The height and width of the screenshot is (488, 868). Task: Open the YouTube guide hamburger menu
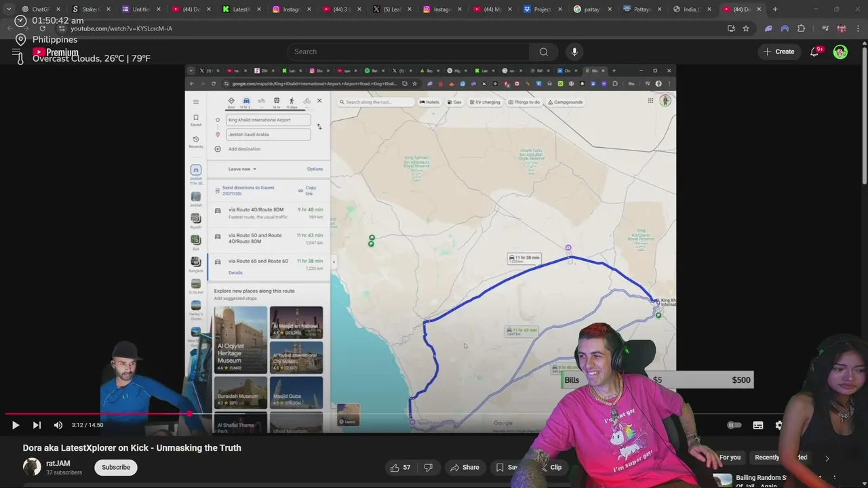(x=17, y=52)
